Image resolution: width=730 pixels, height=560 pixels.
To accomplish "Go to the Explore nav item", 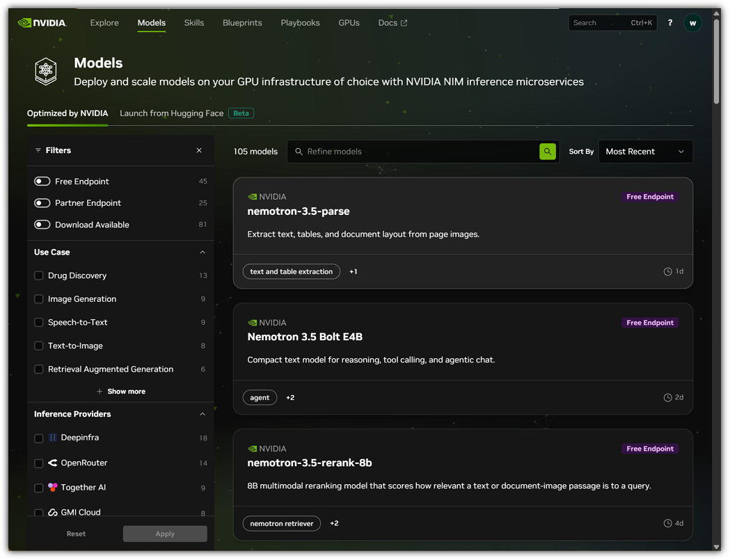I will [x=104, y=23].
